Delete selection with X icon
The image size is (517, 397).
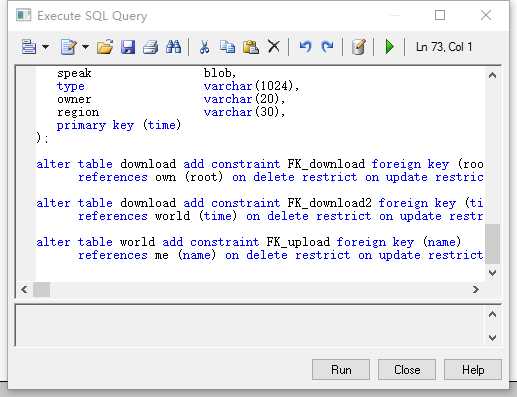coord(274,47)
